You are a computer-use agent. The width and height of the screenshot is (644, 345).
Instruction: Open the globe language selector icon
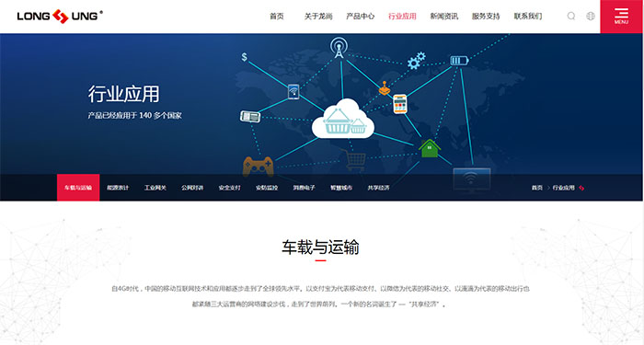click(x=591, y=16)
